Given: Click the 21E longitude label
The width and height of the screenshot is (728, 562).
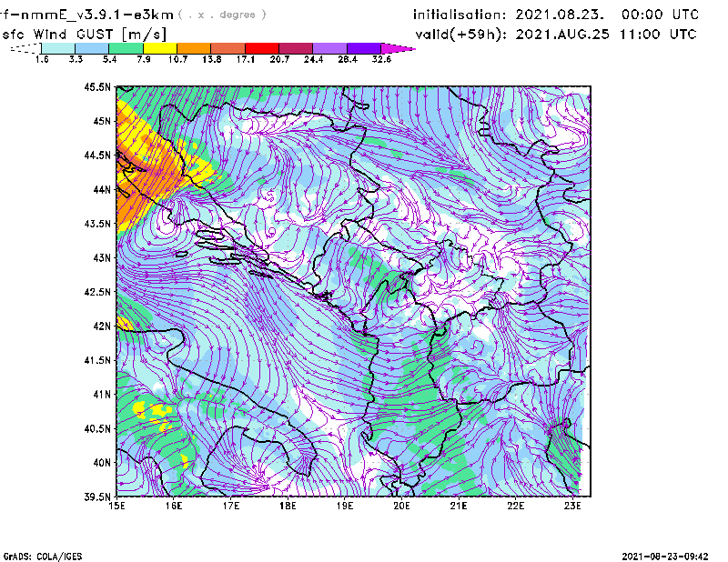Looking at the screenshot, I should pos(459,506).
